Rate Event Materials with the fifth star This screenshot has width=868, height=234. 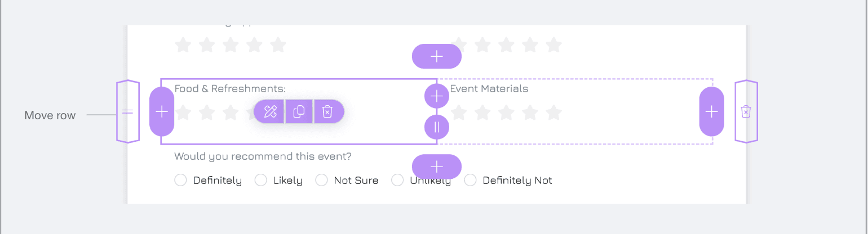coord(554,112)
